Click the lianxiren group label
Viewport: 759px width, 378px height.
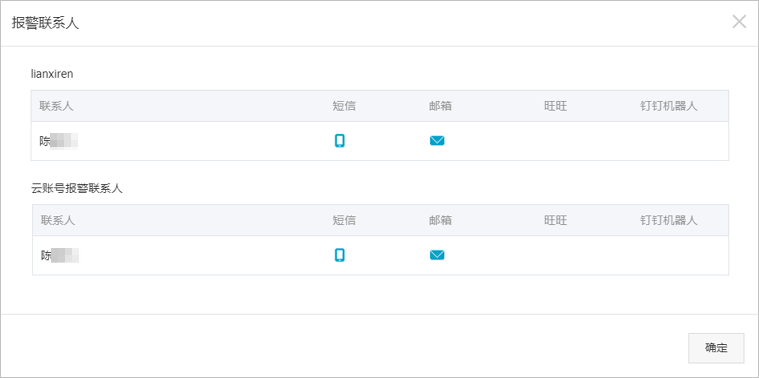(52, 74)
